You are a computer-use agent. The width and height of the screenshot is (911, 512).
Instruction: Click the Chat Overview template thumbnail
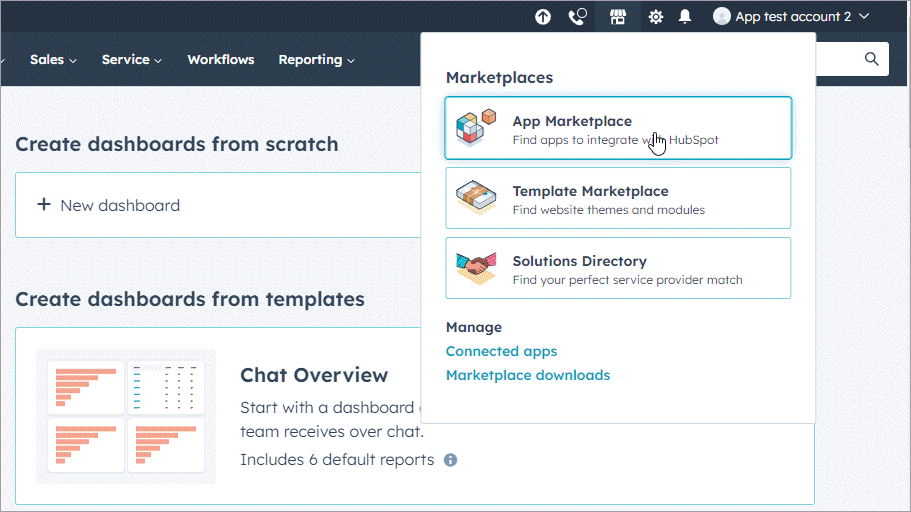(126, 416)
